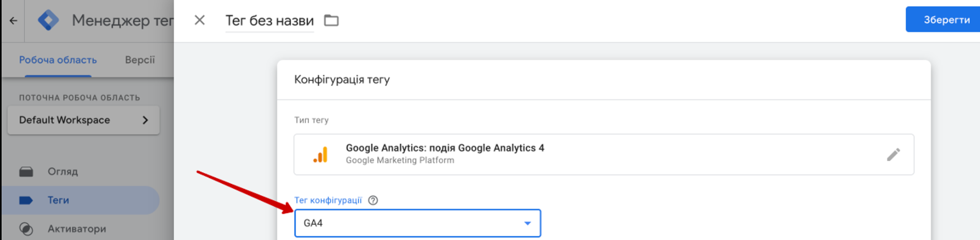The width and height of the screenshot is (980, 240).
Task: Open help icon next to Тег конфігурації
Action: 373,200
